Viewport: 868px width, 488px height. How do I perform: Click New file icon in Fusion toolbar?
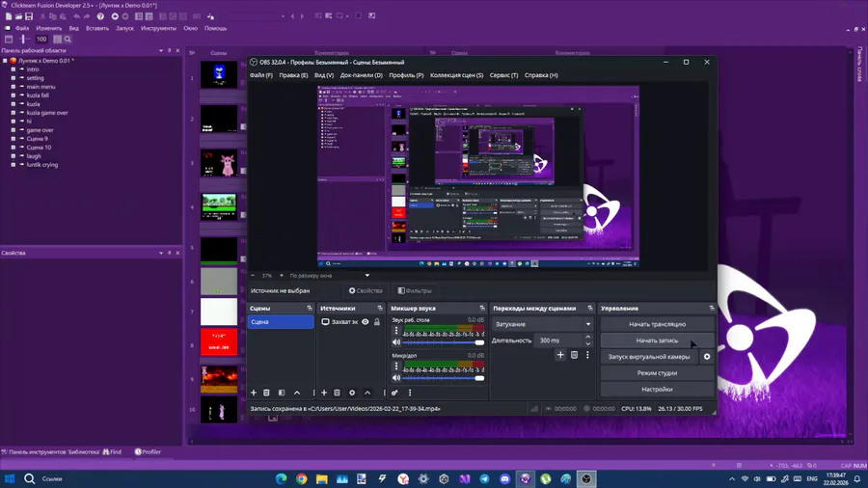tap(9, 16)
